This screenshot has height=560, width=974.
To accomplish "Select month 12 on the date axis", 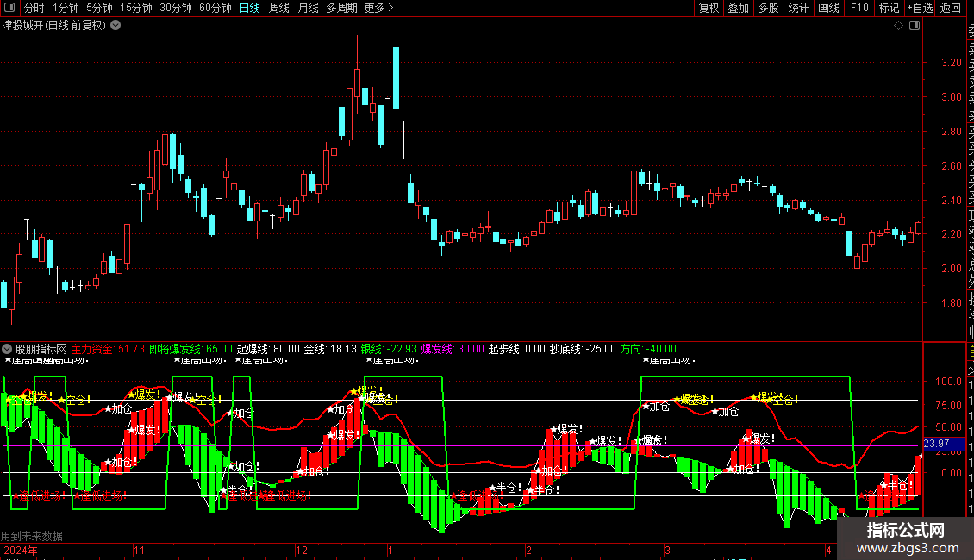I will 302,550.
